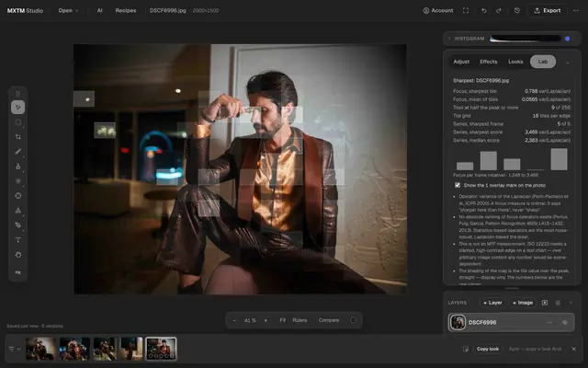Screen dimensions: 588x368
Task: Delete layer with the trash icon
Action: (558, 303)
